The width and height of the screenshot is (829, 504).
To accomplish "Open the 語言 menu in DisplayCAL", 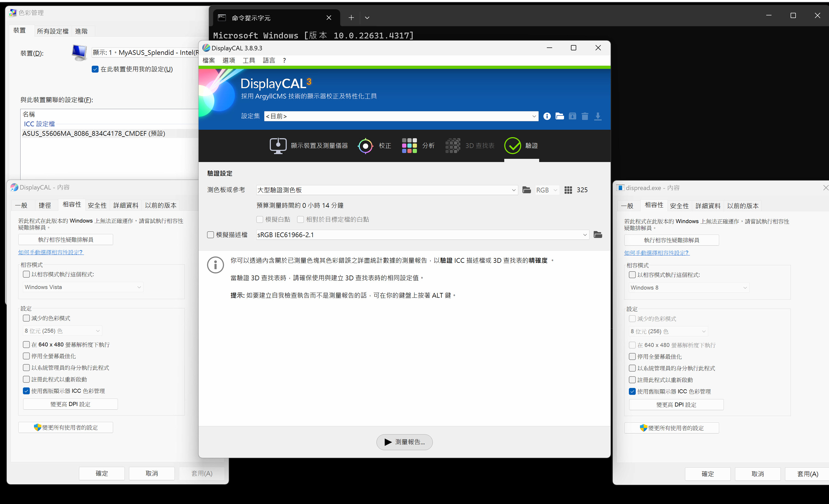I will 269,60.
